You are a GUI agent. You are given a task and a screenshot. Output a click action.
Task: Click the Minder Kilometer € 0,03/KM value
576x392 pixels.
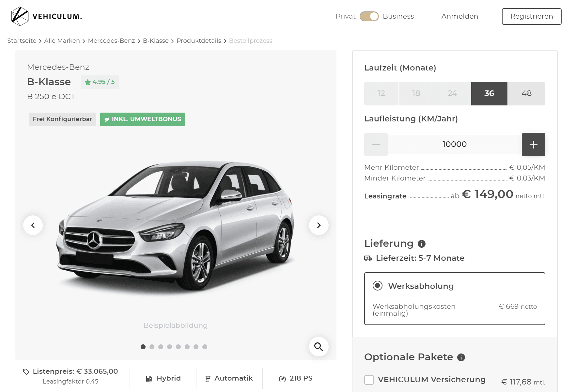[x=527, y=178]
